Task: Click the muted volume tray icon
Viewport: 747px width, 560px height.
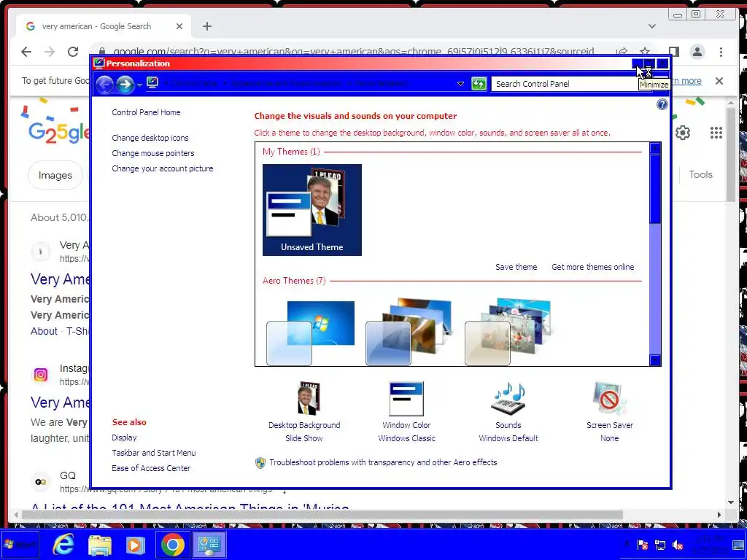Action: (677, 545)
